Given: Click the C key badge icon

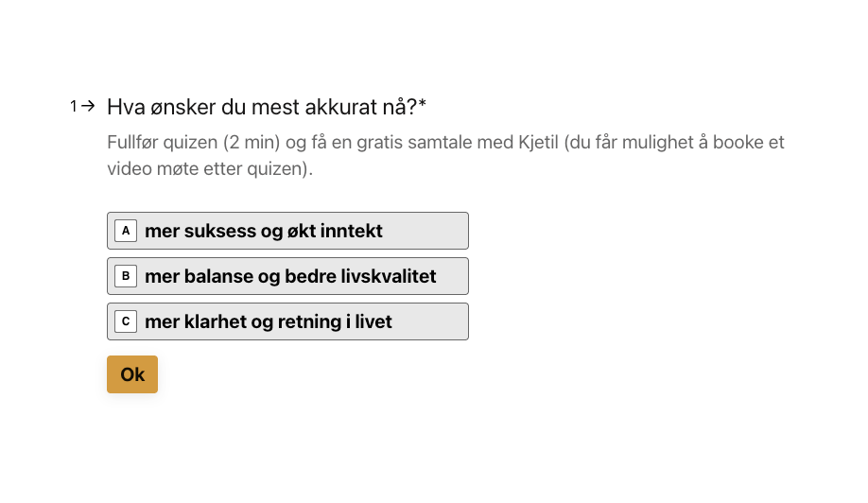Looking at the screenshot, I should pyautogui.click(x=126, y=321).
